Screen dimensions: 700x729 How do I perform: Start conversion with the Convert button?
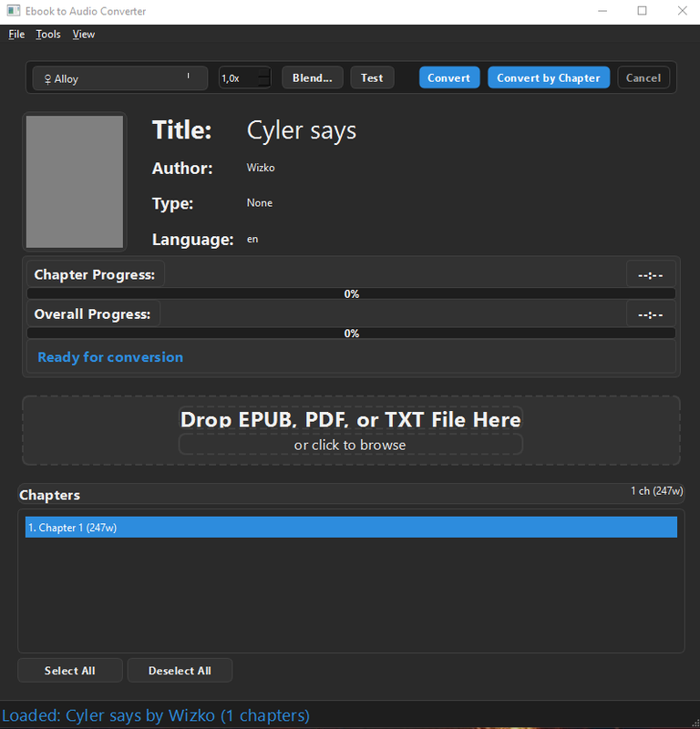click(x=448, y=77)
